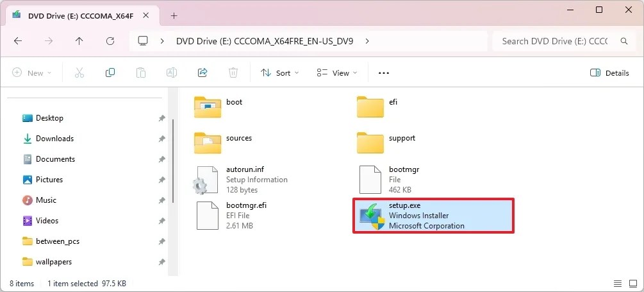Expand chevron after DVD Drive path
Viewport: 644px width, 292px height.
[367, 41]
